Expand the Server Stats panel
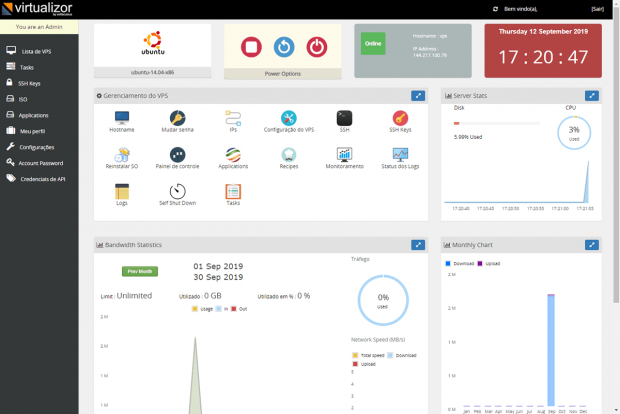Viewport: 620px width, 414px height. (592, 96)
